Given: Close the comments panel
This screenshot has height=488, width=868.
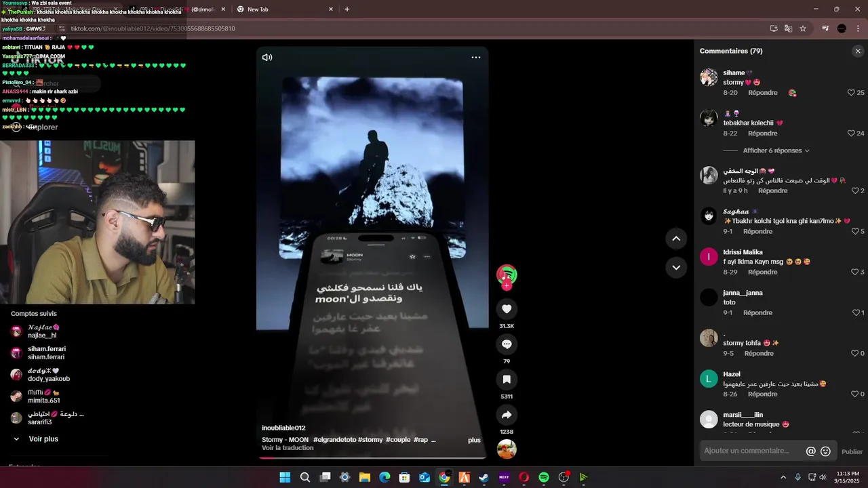Looking at the screenshot, I should (858, 51).
